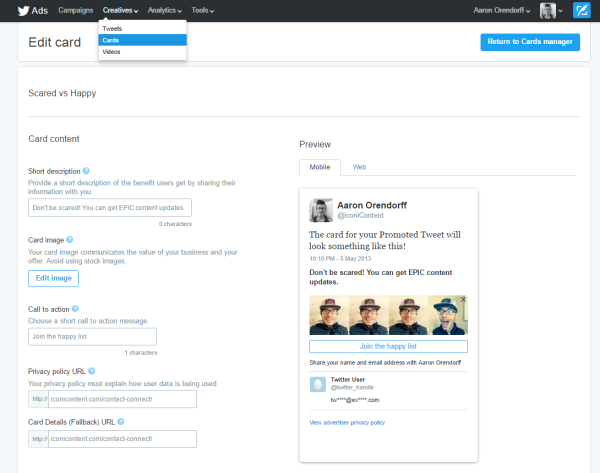Screen dimensions: 600x473
Task: Click the Short description input field
Action: pyautogui.click(x=110, y=207)
